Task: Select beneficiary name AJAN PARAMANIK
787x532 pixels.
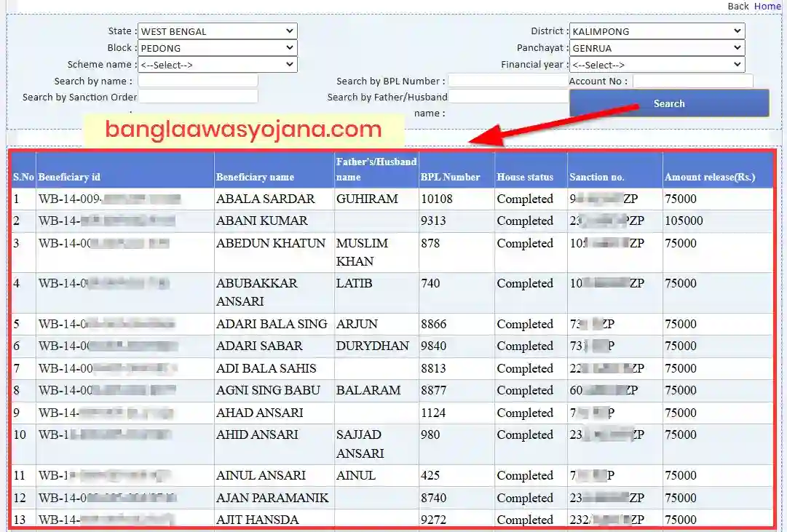Action: tap(272, 498)
